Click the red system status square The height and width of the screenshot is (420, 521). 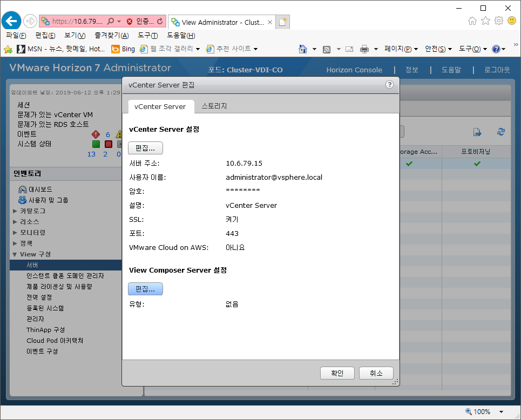coord(109,144)
